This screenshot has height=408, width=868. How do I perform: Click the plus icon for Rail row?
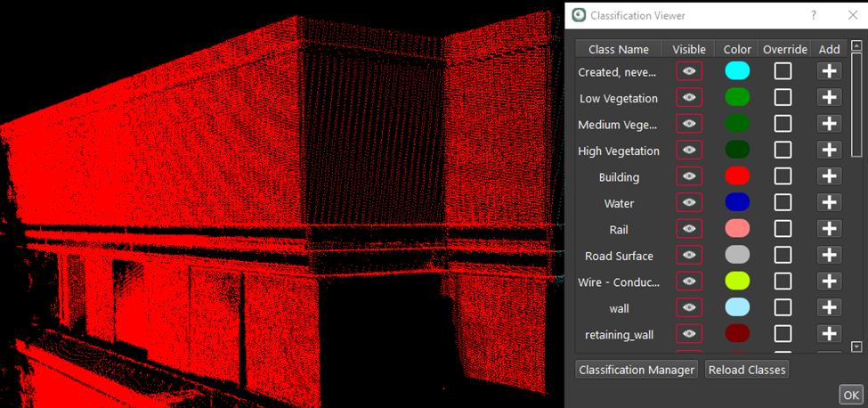pos(829,229)
